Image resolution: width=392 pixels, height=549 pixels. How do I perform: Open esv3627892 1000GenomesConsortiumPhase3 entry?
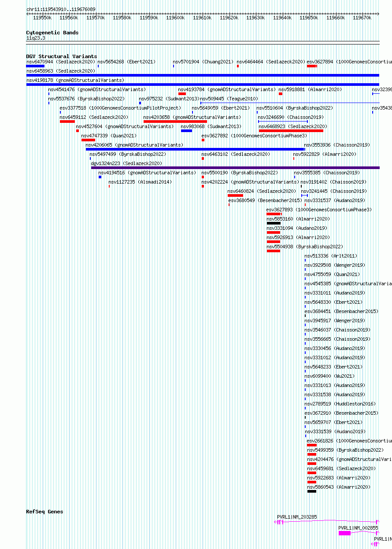point(254,136)
